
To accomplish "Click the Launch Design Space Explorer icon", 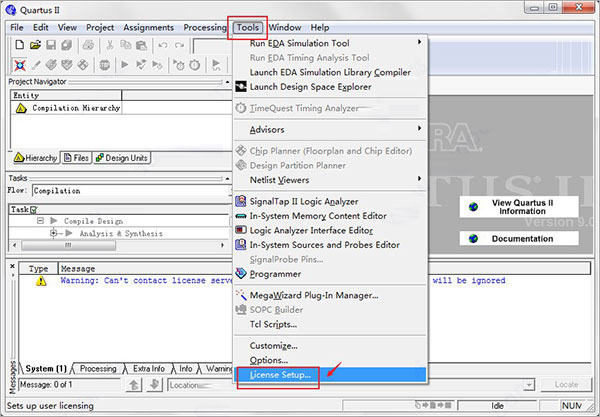I will pos(241,86).
